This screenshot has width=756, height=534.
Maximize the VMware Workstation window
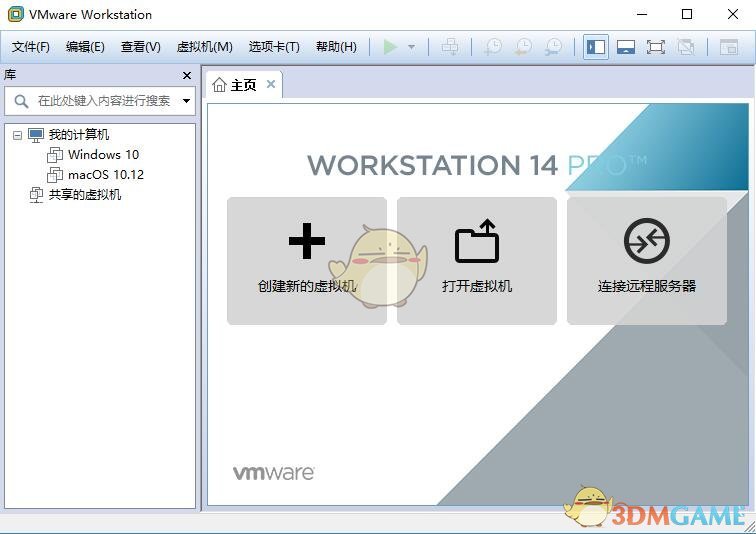[x=687, y=14]
